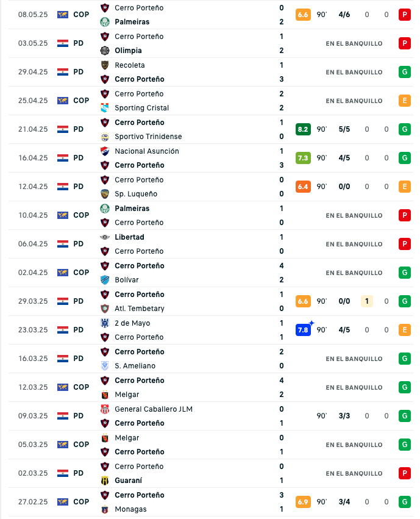
Task: Click the Paraguay flag on 03.05.25 row
Action: (63, 43)
